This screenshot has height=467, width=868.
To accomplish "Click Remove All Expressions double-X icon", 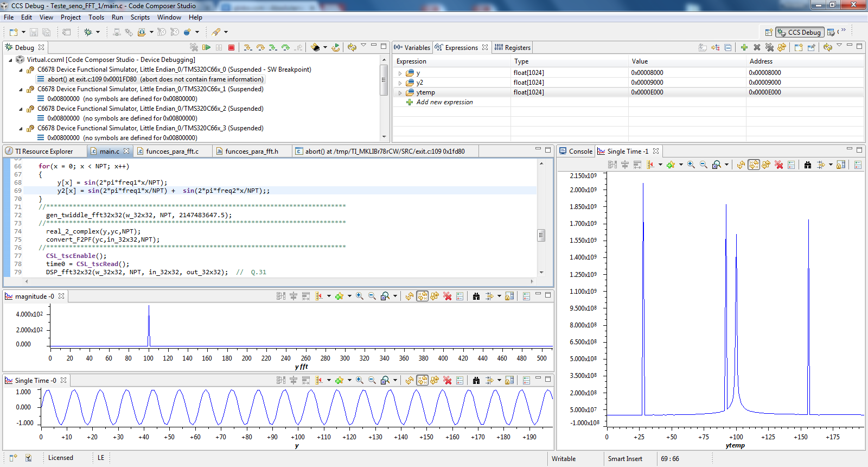I will click(769, 48).
